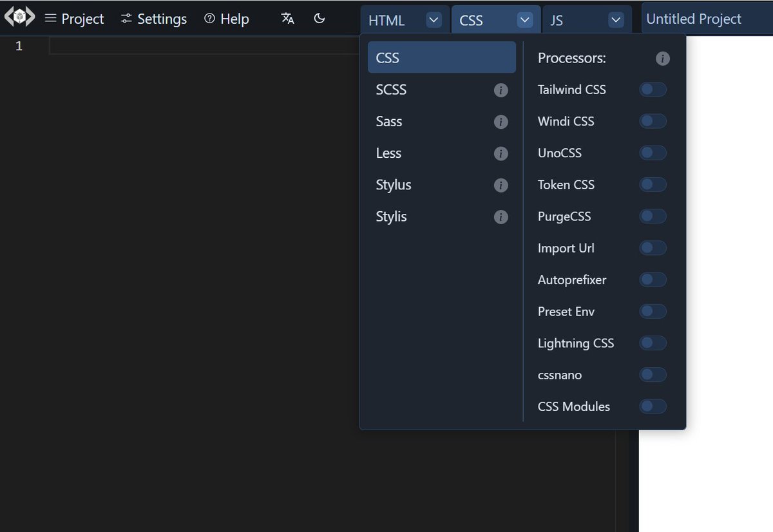This screenshot has height=532, width=773.
Task: Select SCSS language option
Action: [442, 90]
